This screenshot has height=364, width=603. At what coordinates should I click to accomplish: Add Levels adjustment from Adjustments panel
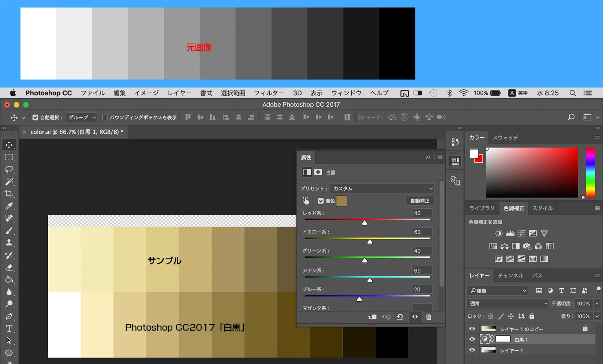click(x=510, y=233)
